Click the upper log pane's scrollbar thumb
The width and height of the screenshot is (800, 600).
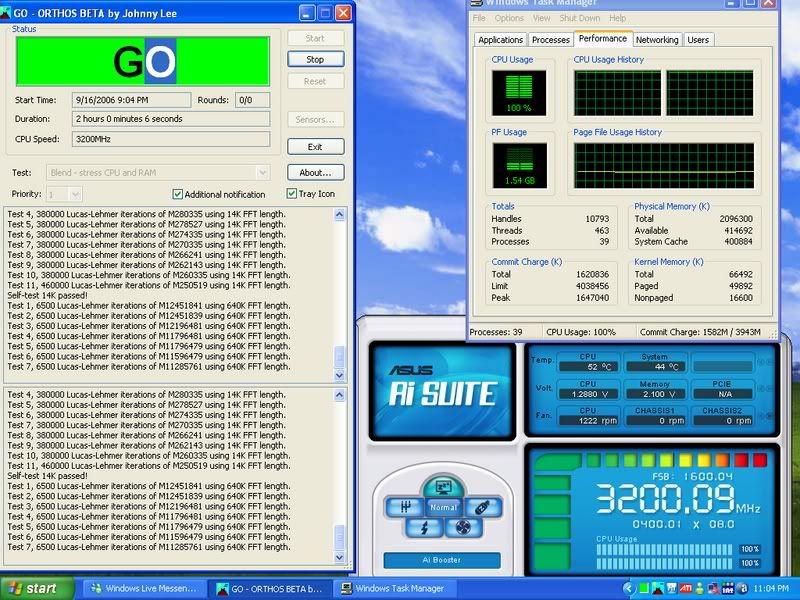[340, 356]
